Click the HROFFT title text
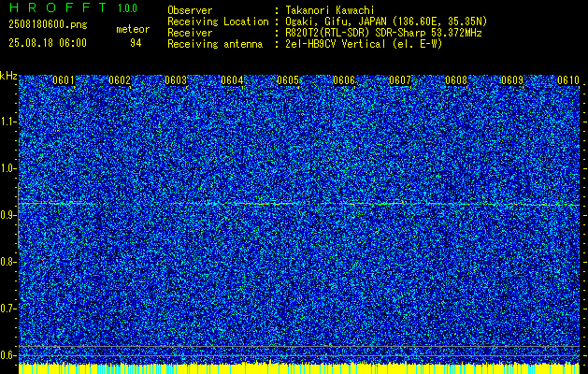588x374 pixels. tap(58, 7)
